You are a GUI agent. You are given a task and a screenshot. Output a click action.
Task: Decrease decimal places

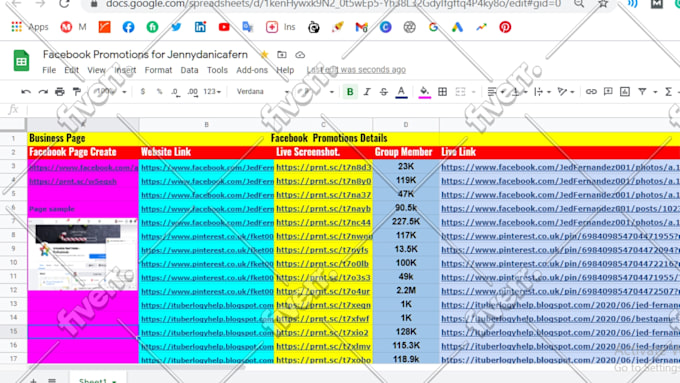[x=175, y=92]
